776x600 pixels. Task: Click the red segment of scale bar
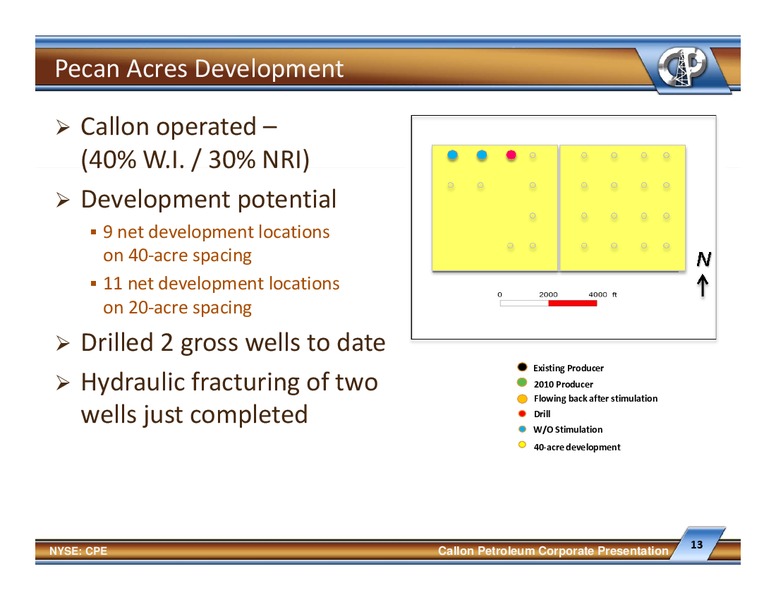click(x=573, y=303)
